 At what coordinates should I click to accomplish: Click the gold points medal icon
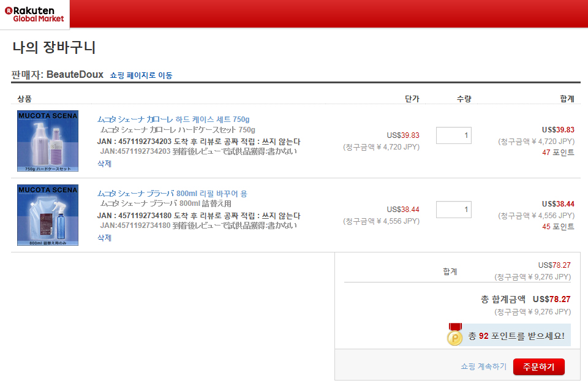[x=454, y=335]
